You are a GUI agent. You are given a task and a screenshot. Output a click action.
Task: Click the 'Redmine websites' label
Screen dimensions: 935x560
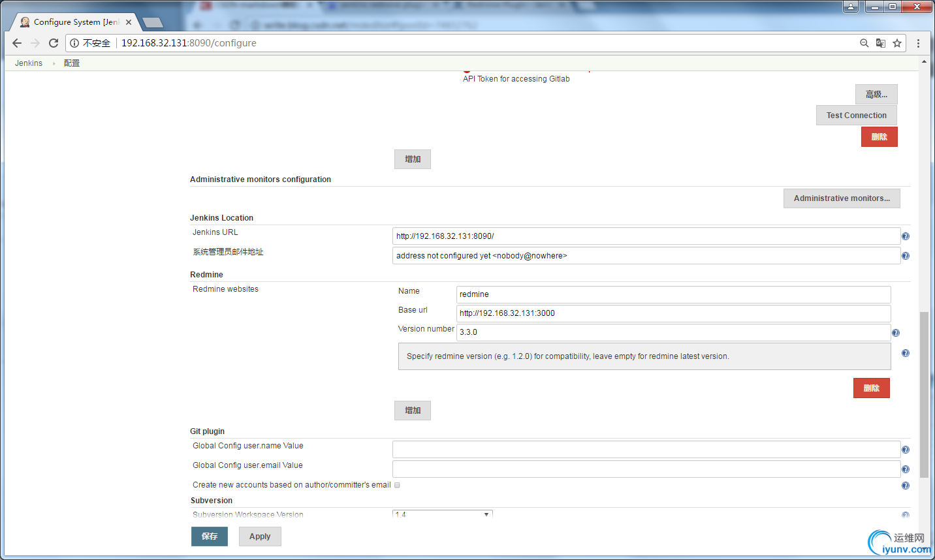click(225, 289)
